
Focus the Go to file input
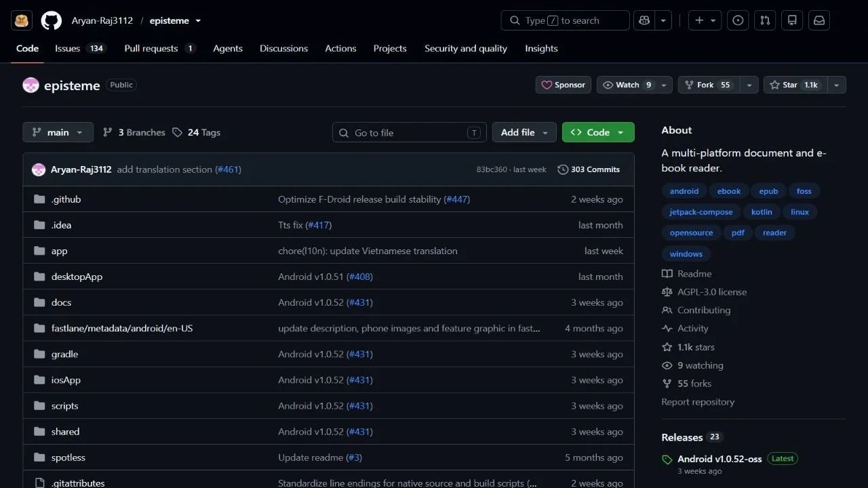tap(410, 132)
